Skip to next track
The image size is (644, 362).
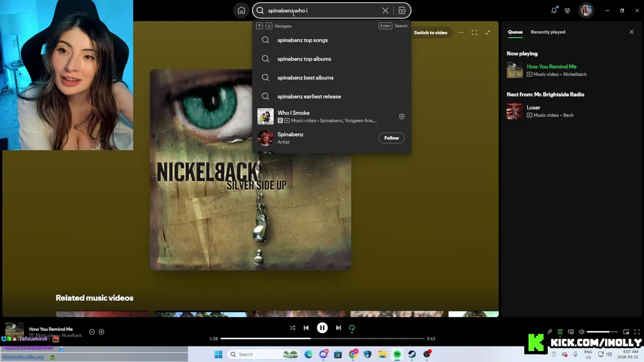(338, 328)
